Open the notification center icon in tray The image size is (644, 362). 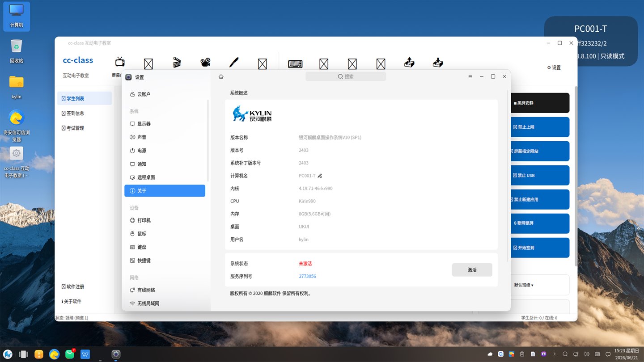coord(608,354)
